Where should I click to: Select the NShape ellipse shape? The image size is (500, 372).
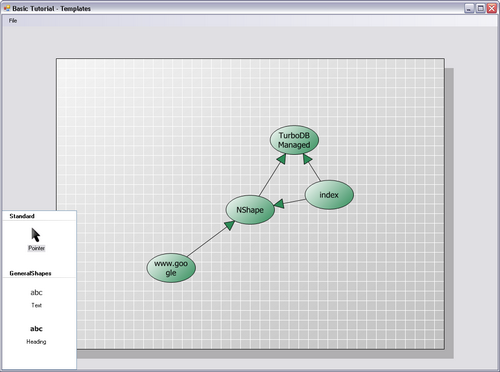pyautogui.click(x=250, y=210)
